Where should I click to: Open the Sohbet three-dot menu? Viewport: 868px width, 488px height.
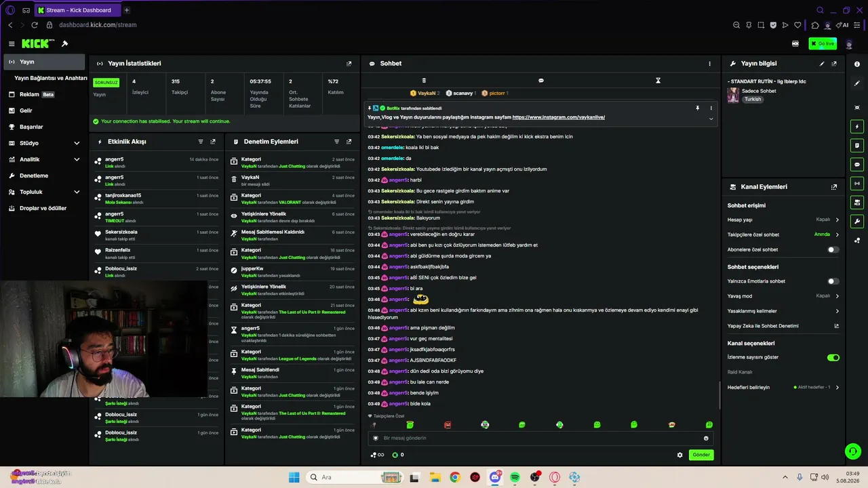[x=710, y=64]
